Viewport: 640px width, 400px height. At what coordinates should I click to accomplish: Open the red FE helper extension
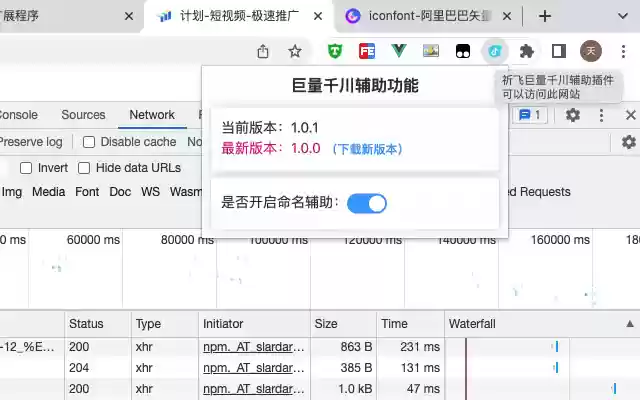(x=367, y=51)
